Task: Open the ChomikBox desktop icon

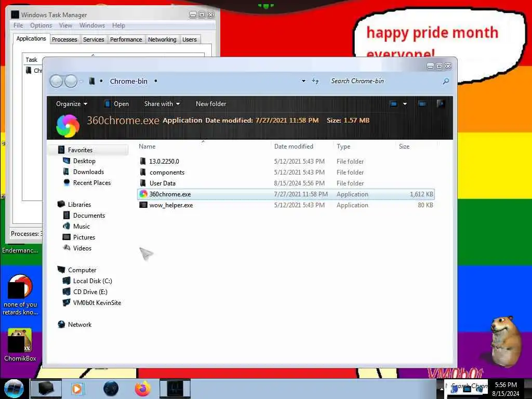Action: click(20, 345)
